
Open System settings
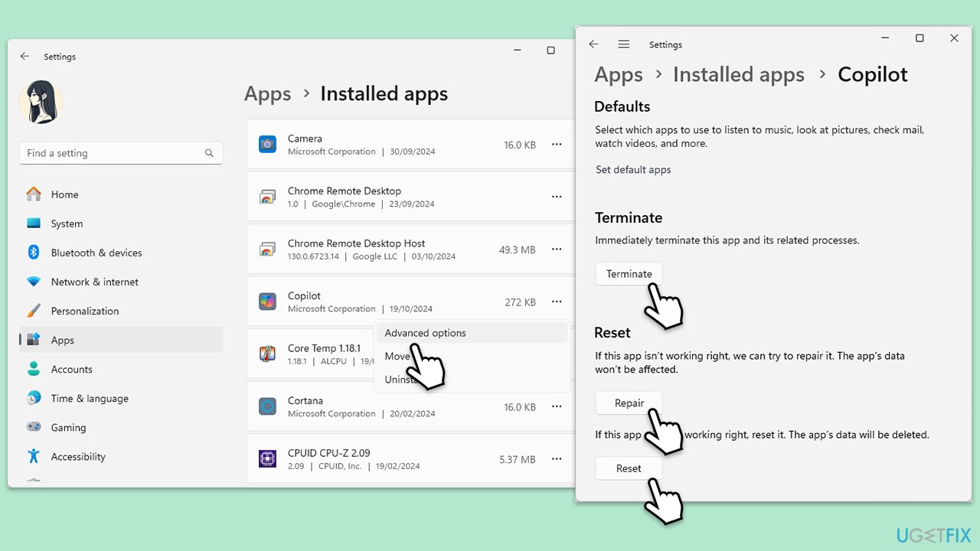coord(121,223)
